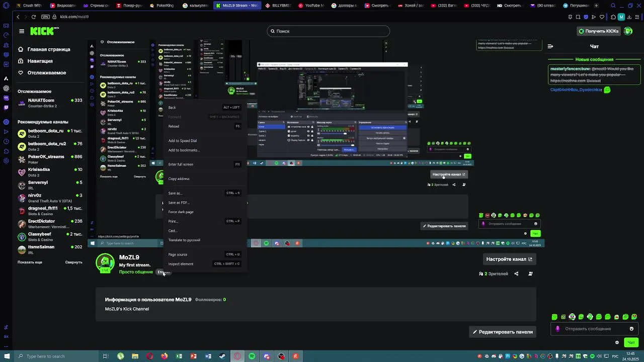Open Навигация in Kick sidebar
Screen dimensions: 644x362
click(35, 61)
